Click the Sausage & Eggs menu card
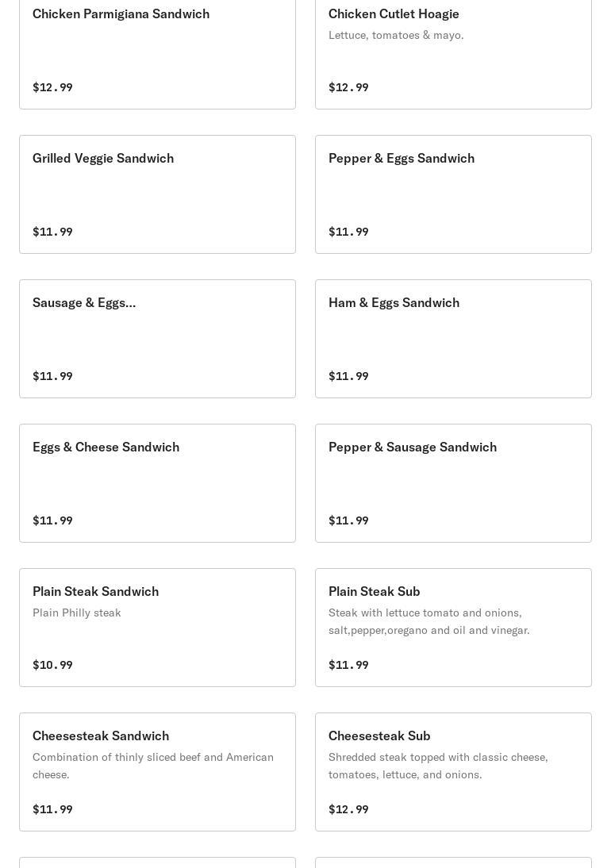 pos(157,339)
